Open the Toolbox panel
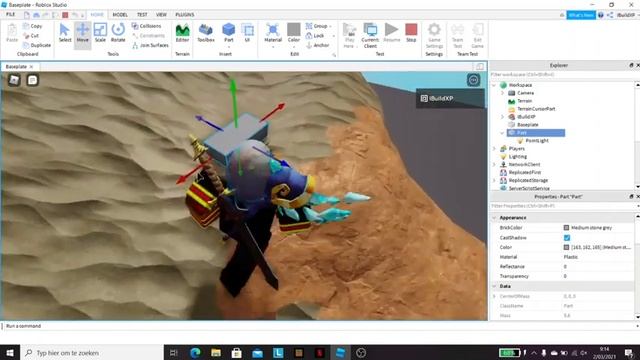This screenshot has width=640, height=360. tap(206, 33)
